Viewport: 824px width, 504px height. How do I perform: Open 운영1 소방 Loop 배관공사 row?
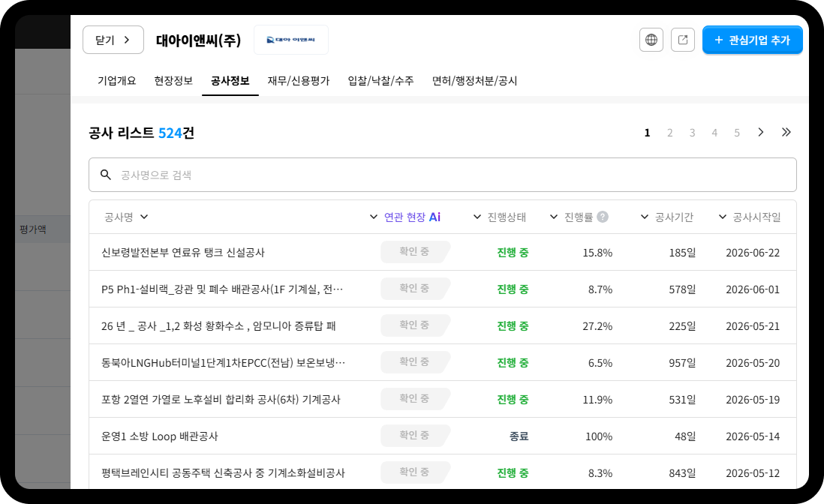coord(443,436)
